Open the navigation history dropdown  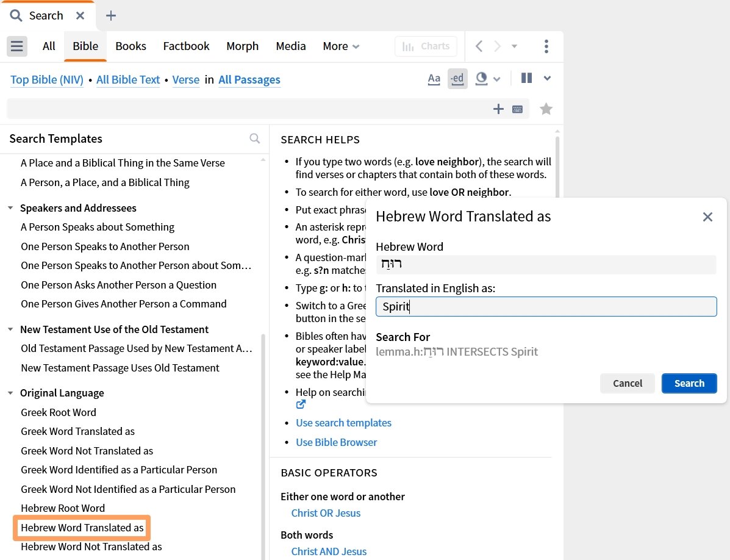[514, 46]
